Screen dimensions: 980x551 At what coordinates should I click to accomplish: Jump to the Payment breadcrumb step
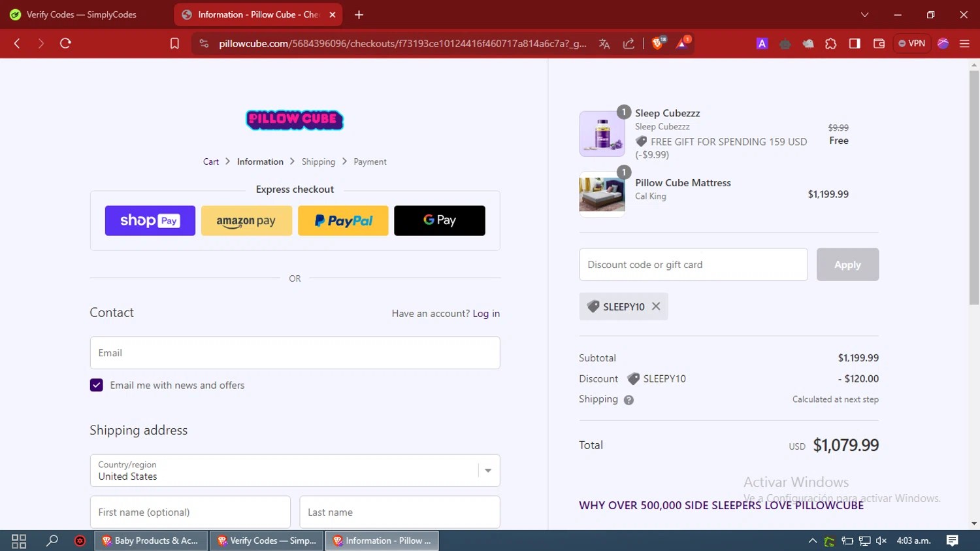point(370,161)
